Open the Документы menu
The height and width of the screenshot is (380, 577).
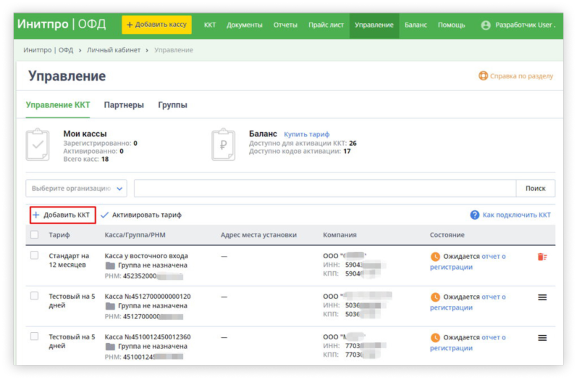pos(244,25)
